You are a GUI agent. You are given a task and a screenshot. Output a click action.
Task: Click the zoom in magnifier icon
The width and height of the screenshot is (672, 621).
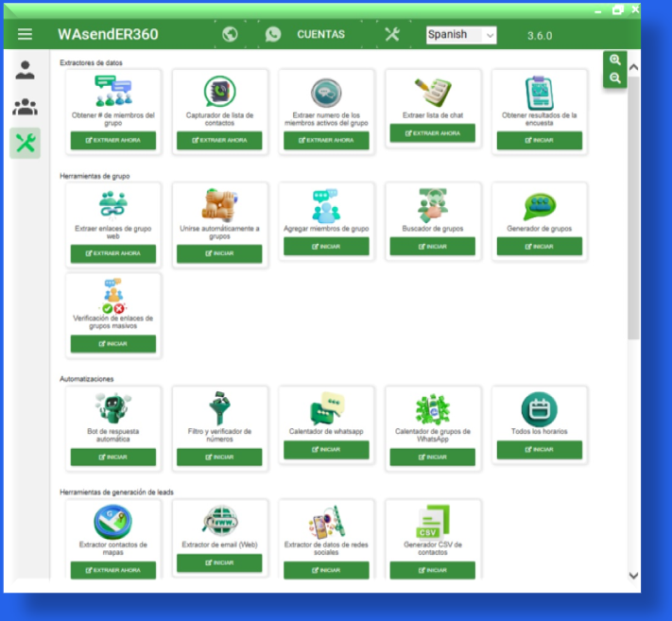pyautogui.click(x=615, y=60)
